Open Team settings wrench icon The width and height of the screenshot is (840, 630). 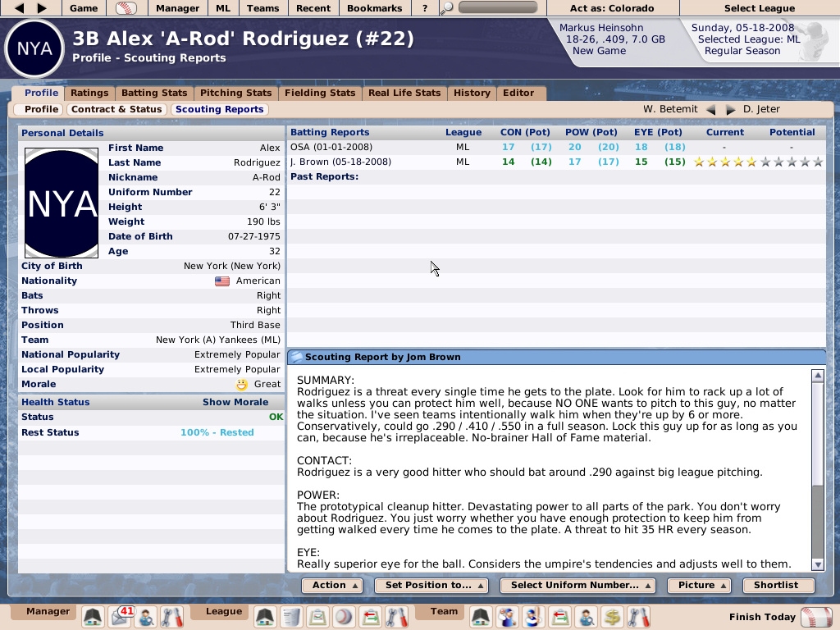click(638, 617)
